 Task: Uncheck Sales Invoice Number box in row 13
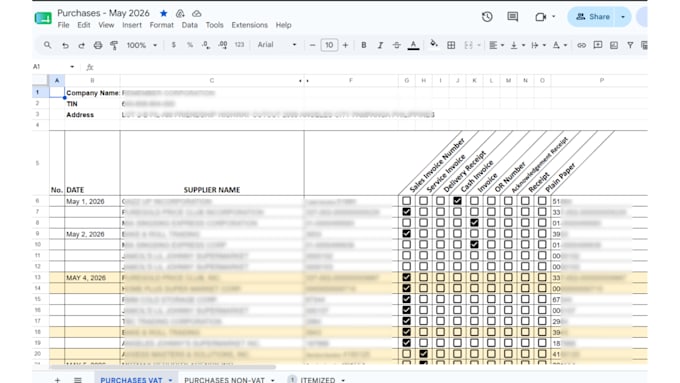tap(406, 277)
